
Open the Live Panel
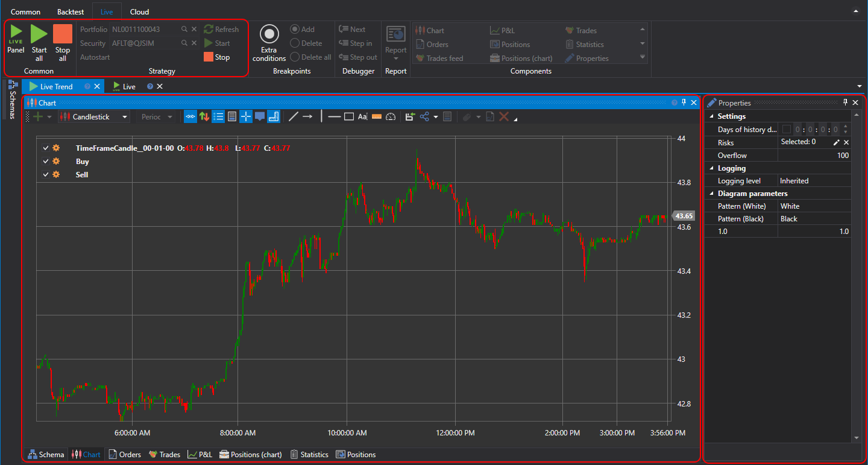(x=16, y=40)
